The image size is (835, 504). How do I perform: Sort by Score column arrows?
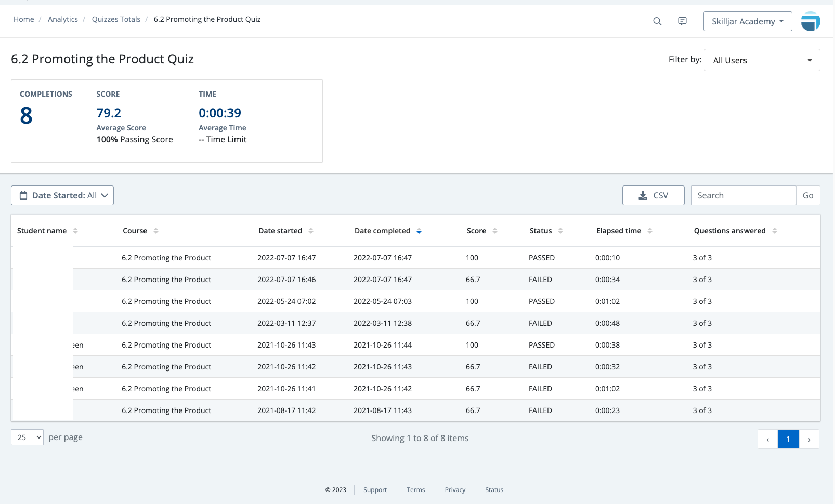pos(495,231)
